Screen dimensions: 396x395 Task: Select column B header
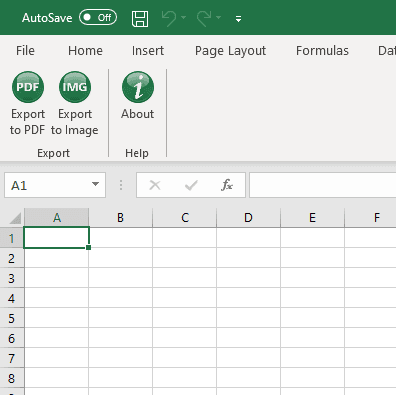click(121, 218)
